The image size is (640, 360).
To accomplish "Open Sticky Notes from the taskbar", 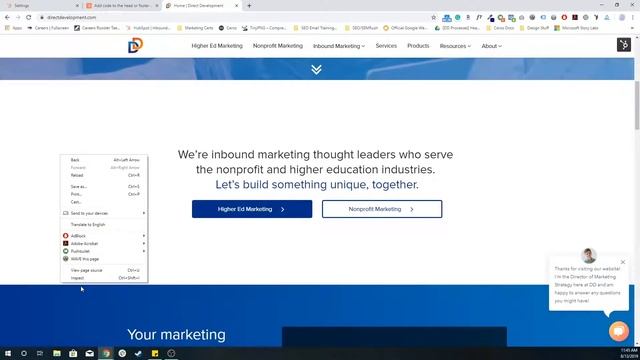I will tap(155, 353).
